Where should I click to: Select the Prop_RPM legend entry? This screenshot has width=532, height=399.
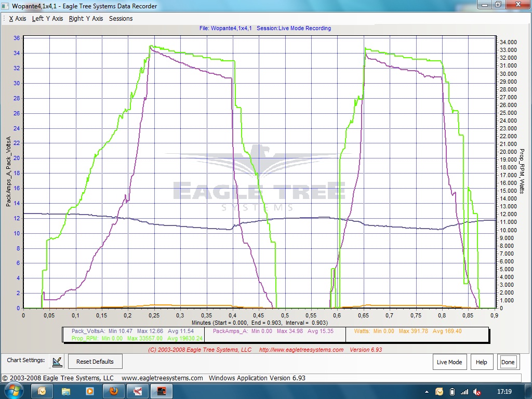137,338
